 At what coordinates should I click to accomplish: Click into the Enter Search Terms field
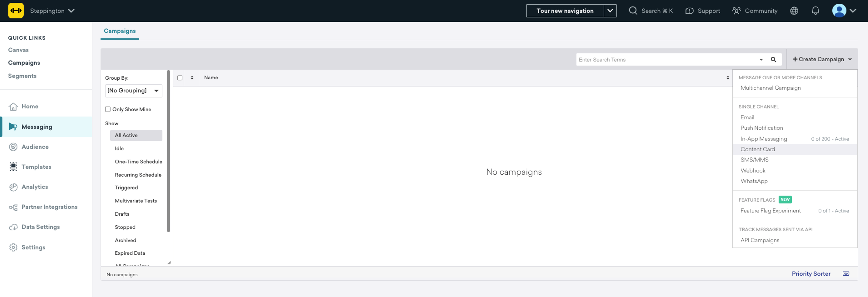pyautogui.click(x=665, y=60)
